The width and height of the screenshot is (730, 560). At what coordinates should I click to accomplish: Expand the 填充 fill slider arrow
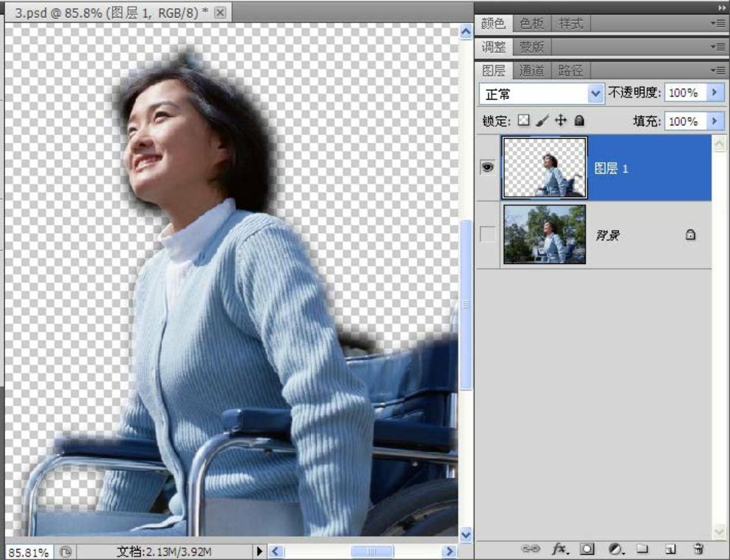(x=715, y=121)
